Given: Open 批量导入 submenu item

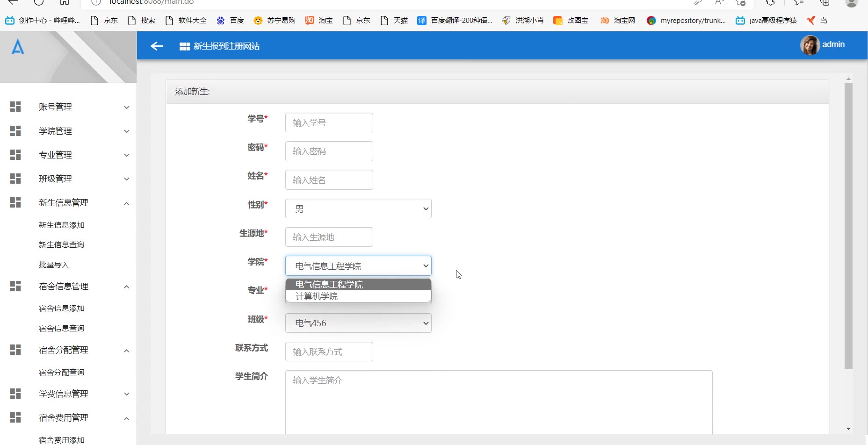Looking at the screenshot, I should coord(54,265).
